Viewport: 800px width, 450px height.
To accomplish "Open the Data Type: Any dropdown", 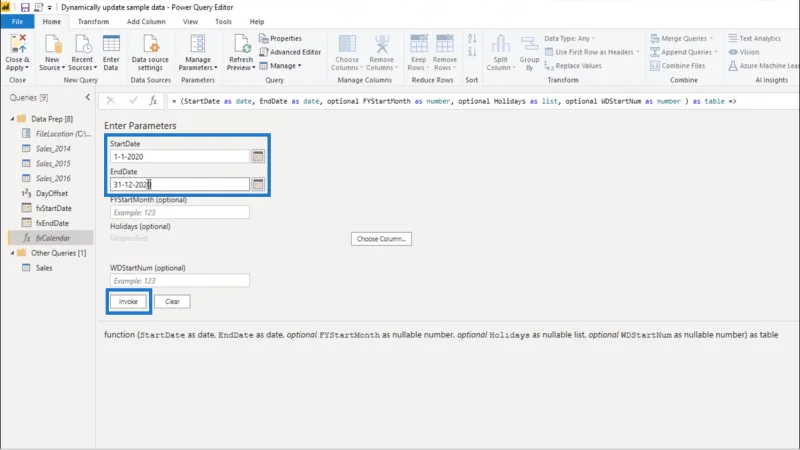I will click(x=569, y=38).
